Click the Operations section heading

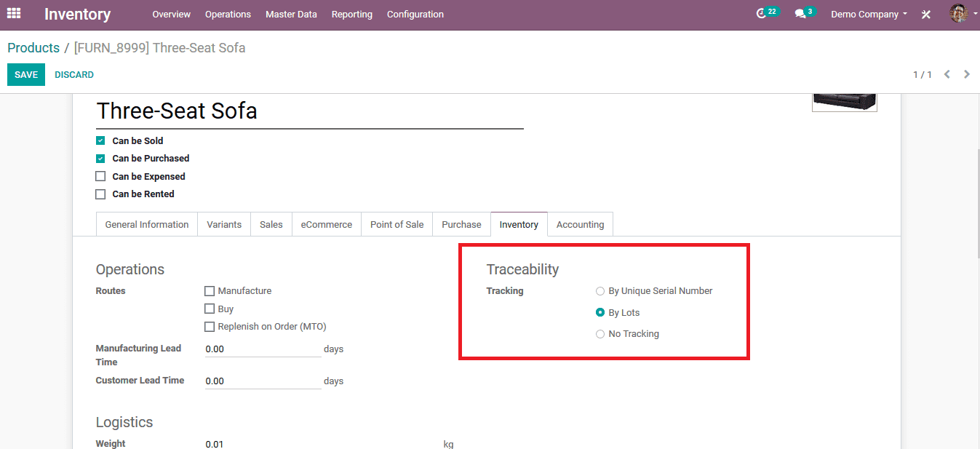(130, 269)
